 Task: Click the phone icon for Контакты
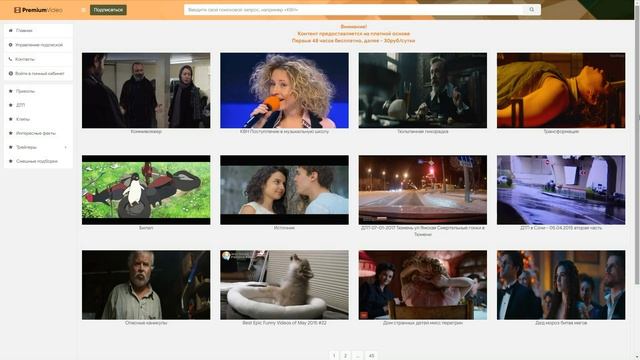tap(11, 59)
